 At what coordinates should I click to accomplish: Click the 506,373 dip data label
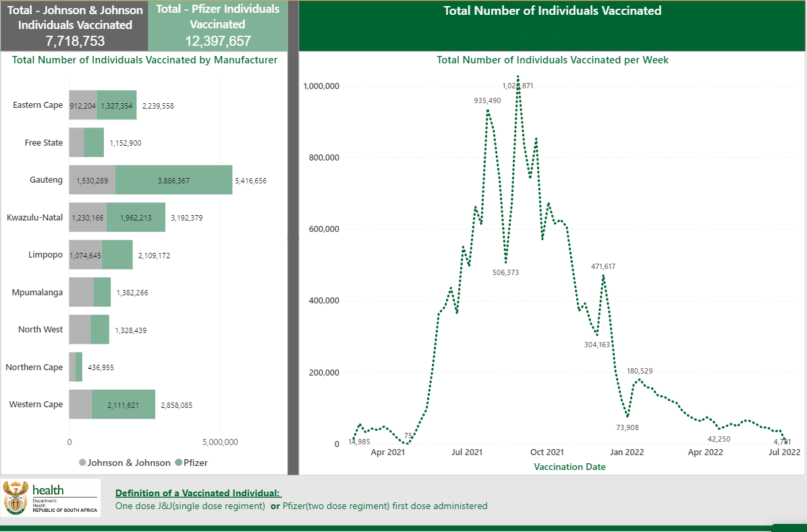505,272
